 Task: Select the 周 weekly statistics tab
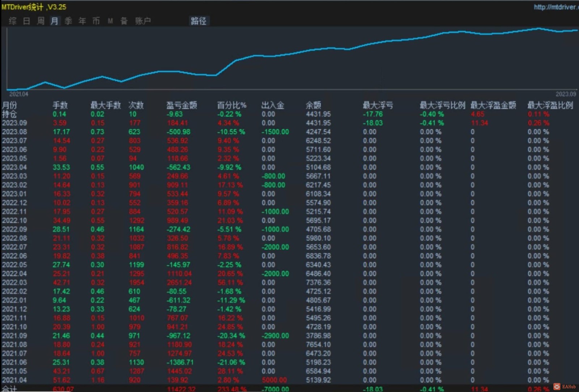[41, 21]
